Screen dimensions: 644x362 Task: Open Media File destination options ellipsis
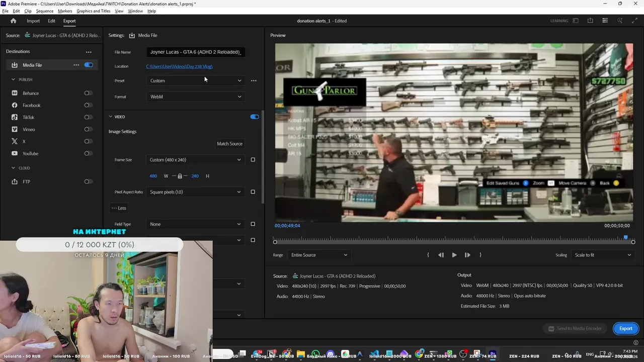click(76, 65)
